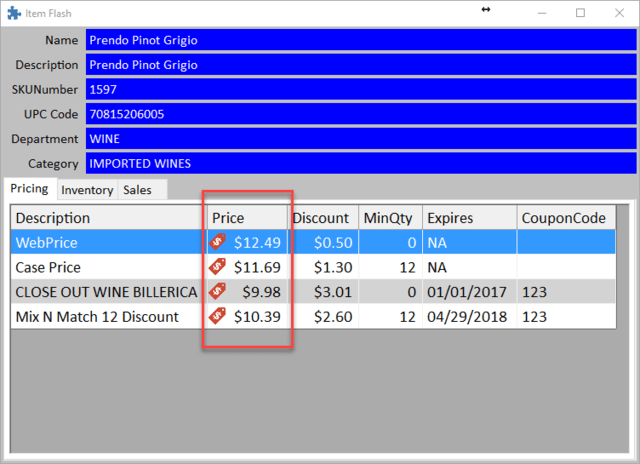Viewport: 640px width, 464px height.
Task: Click the Item Flash puzzle icon in title bar
Action: click(13, 12)
